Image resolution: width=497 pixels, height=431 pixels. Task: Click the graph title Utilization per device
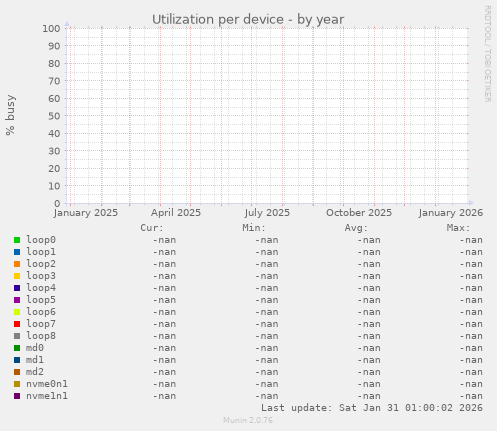pyautogui.click(x=248, y=20)
